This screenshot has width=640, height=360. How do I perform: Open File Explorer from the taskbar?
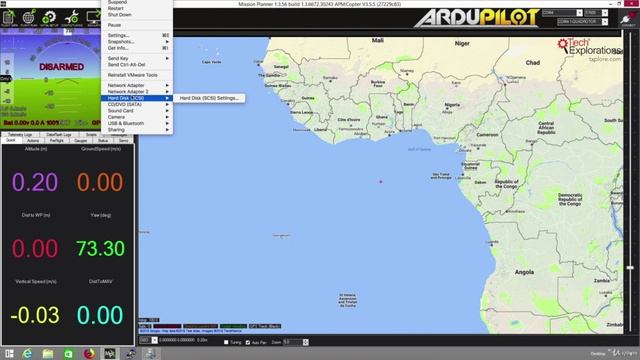click(48, 353)
